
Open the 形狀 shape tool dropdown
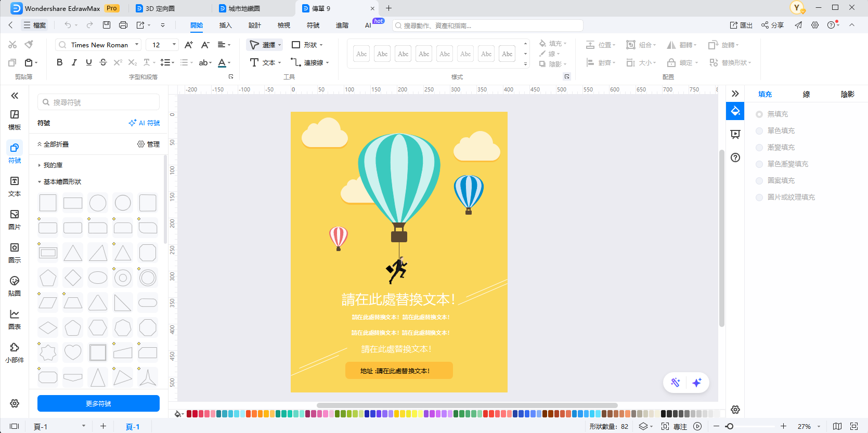coord(308,45)
